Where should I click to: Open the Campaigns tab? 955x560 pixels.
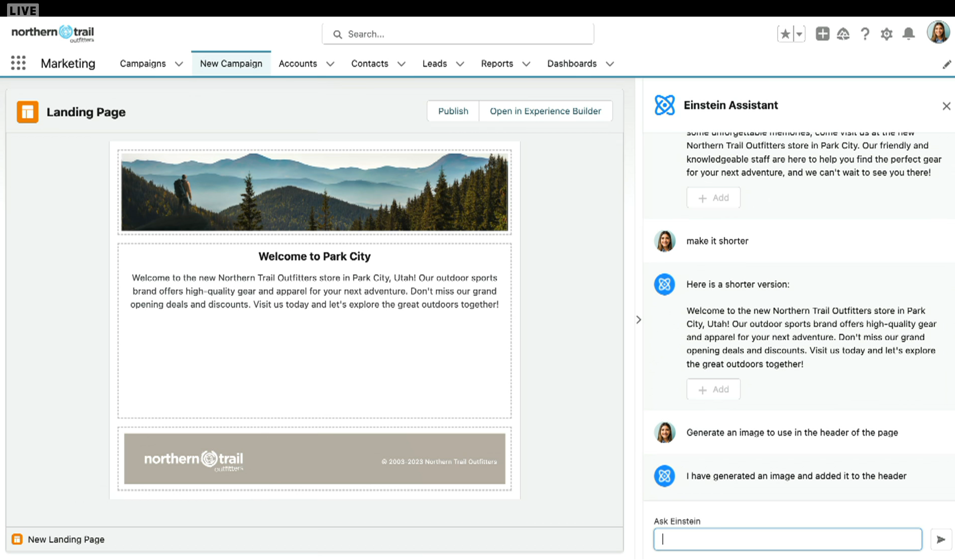tap(143, 64)
